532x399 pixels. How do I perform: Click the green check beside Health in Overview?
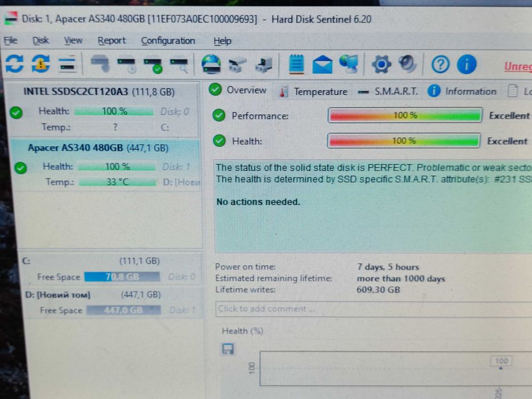point(220,140)
